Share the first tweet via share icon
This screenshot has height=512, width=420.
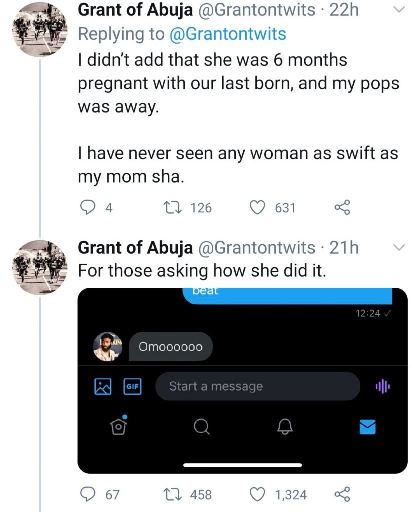pyautogui.click(x=341, y=207)
